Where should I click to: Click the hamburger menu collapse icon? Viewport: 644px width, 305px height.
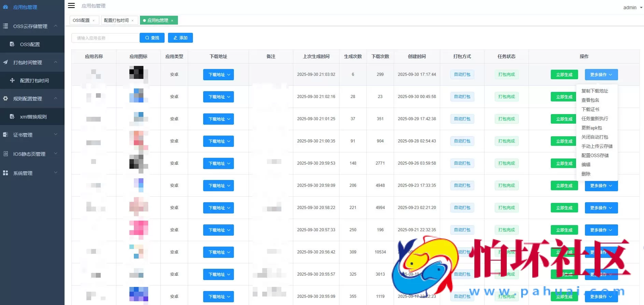click(x=71, y=5)
